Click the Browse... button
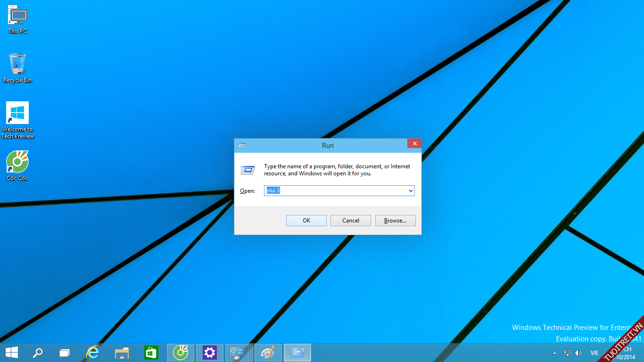The height and width of the screenshot is (362, 644). (395, 221)
